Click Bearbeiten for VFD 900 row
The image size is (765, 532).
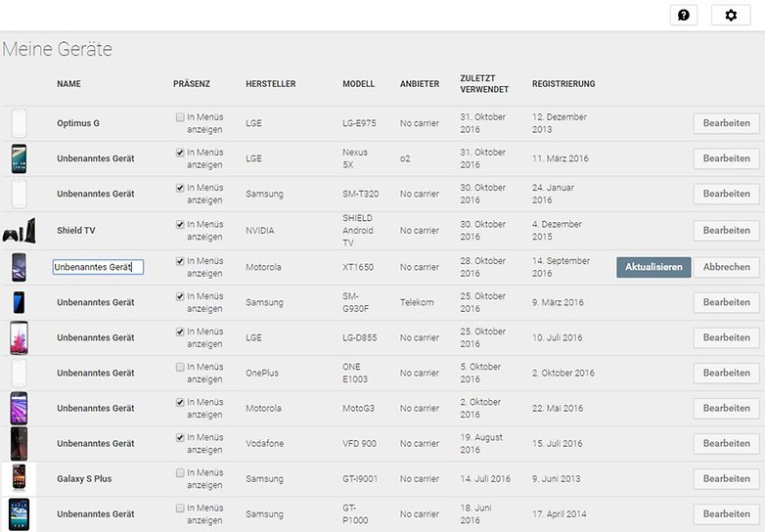coord(727,443)
